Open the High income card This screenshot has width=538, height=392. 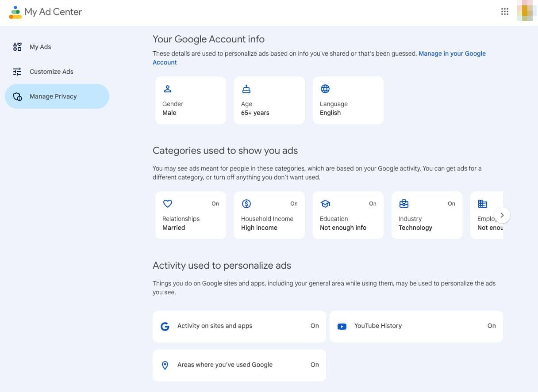click(x=269, y=215)
